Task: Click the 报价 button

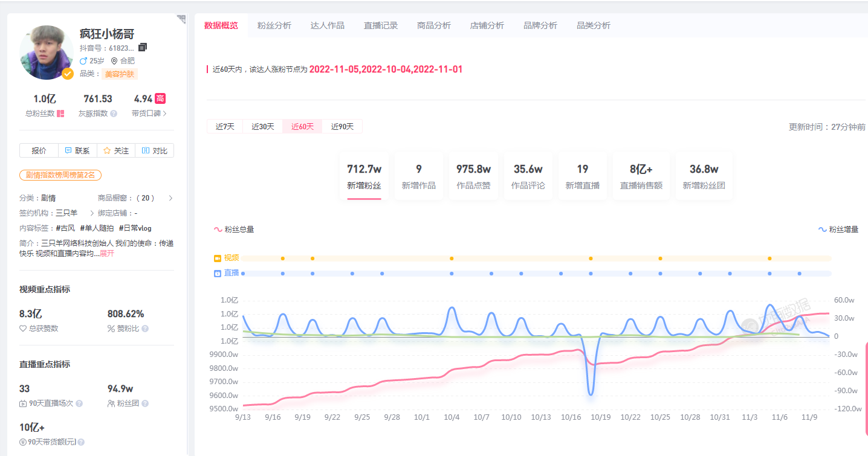Action: point(39,150)
